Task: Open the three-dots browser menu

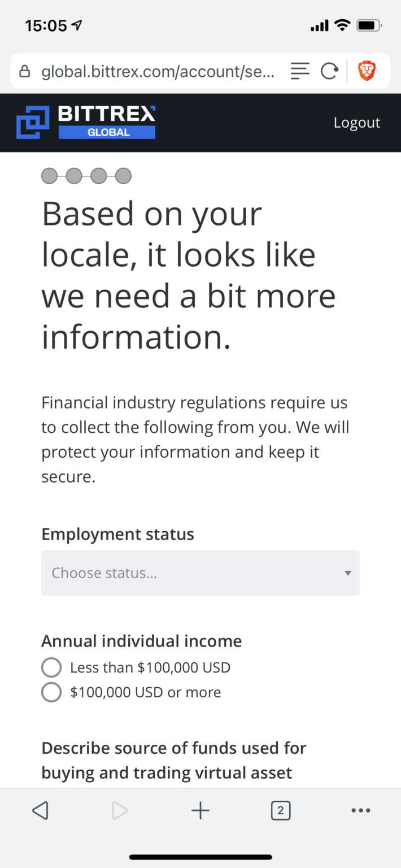Action: 361,811
